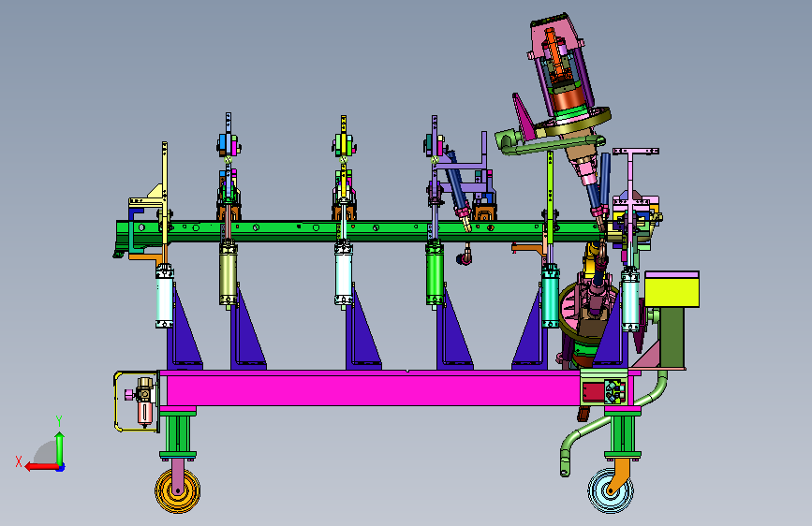The height and width of the screenshot is (526, 812).
Task: Select the left green support leg above the orange wheel
Action: tap(178, 432)
